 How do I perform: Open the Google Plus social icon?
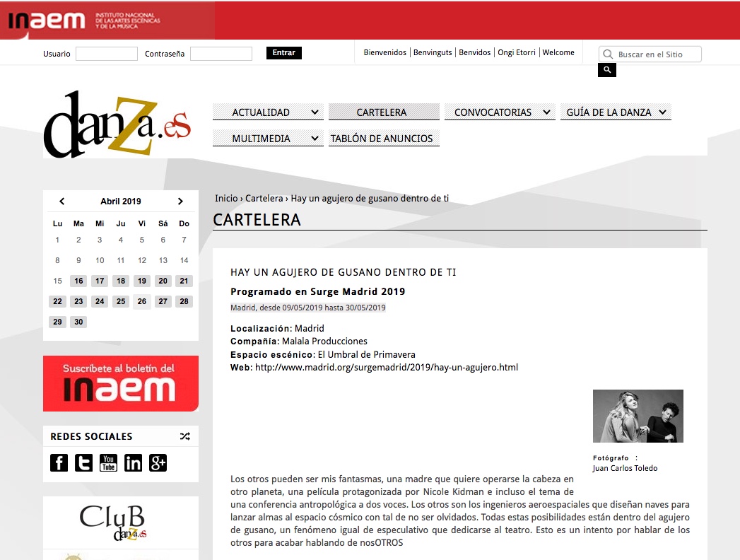point(158,463)
